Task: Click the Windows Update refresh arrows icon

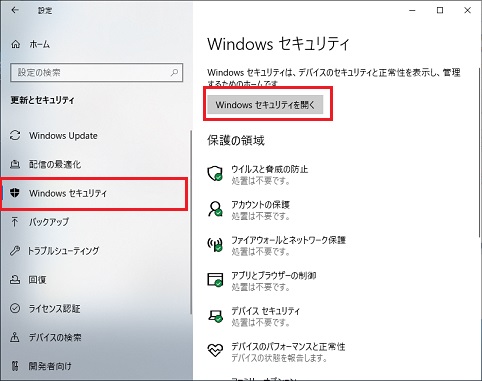Action: click(15, 135)
